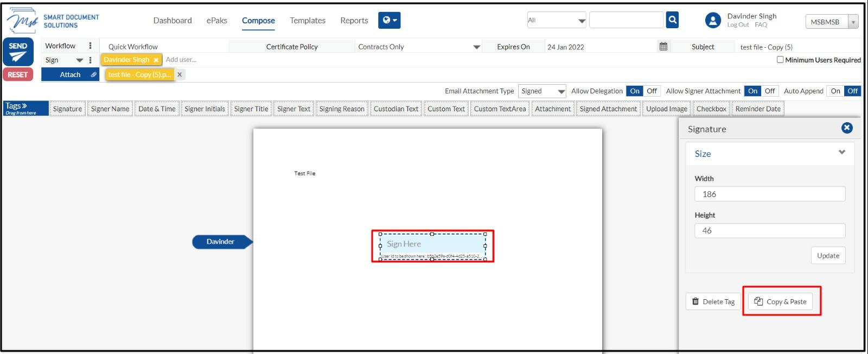Viewport: 868px width, 354px height.
Task: Open the Sign row three-dot options menu
Action: pos(90,60)
